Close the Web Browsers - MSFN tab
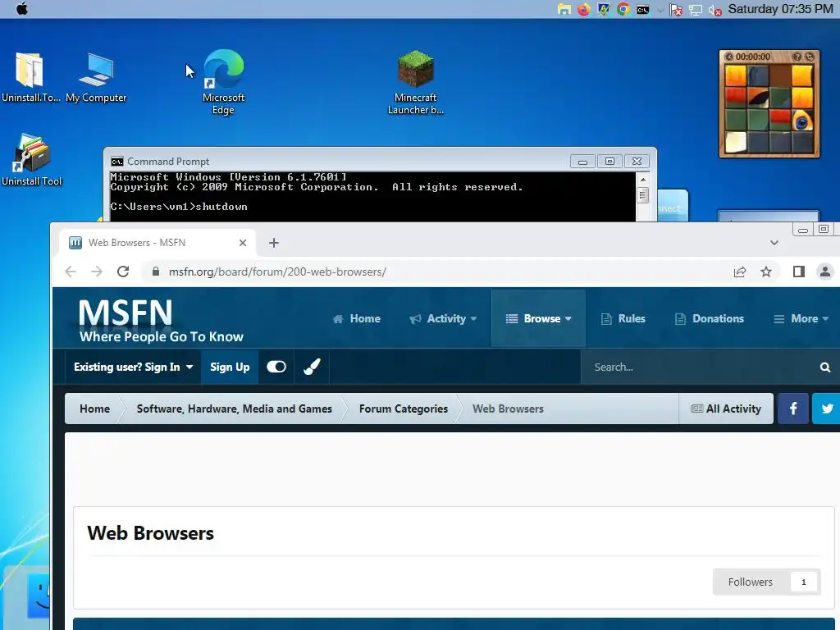The height and width of the screenshot is (630, 840). (x=243, y=243)
